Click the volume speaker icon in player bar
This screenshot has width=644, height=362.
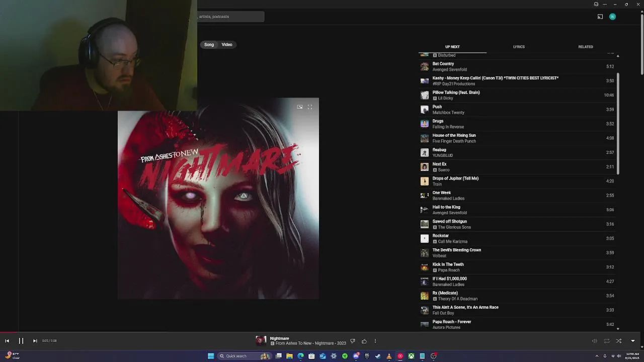[594, 341]
